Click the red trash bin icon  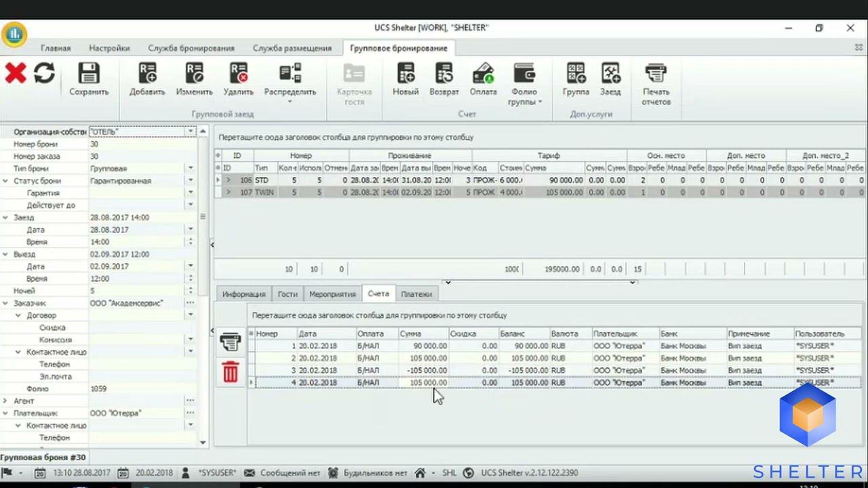[x=231, y=372]
